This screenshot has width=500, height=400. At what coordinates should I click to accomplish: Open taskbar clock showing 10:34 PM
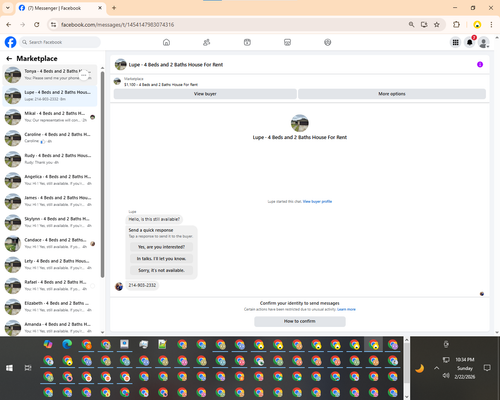click(x=465, y=368)
